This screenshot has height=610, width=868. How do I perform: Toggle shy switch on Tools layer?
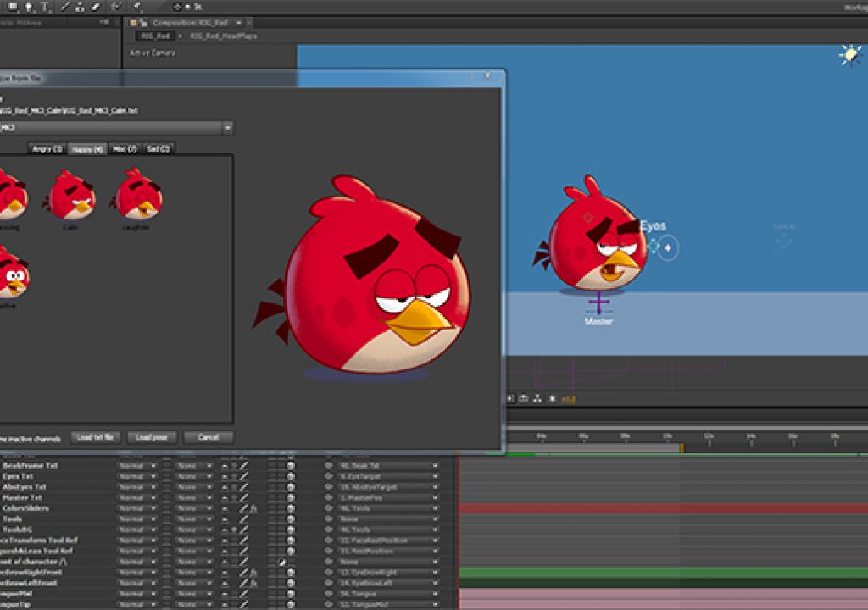click(224, 519)
